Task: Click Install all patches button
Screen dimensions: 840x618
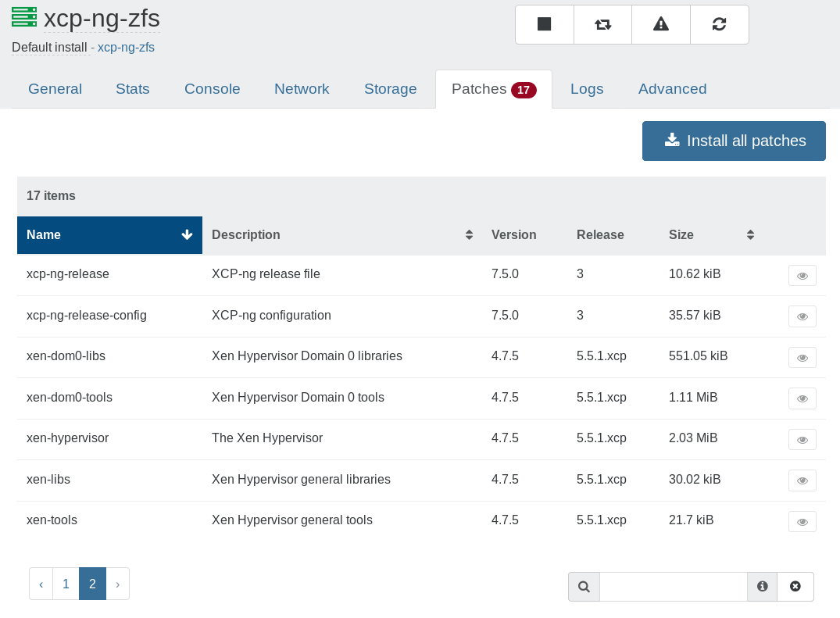Action: 734,141
